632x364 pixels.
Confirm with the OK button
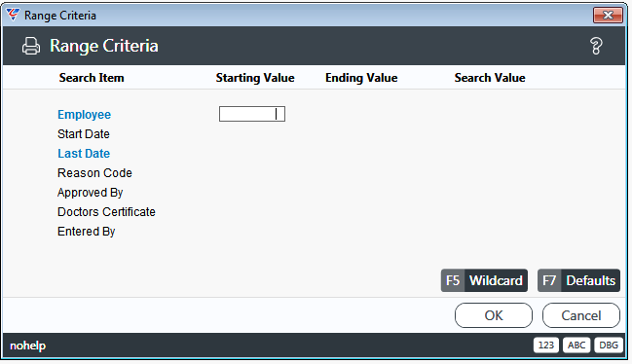click(x=494, y=315)
